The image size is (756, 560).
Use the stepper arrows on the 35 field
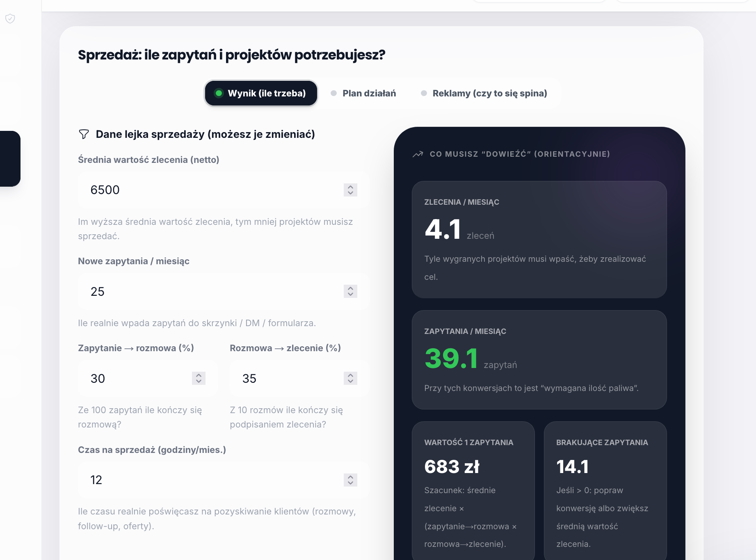point(350,378)
